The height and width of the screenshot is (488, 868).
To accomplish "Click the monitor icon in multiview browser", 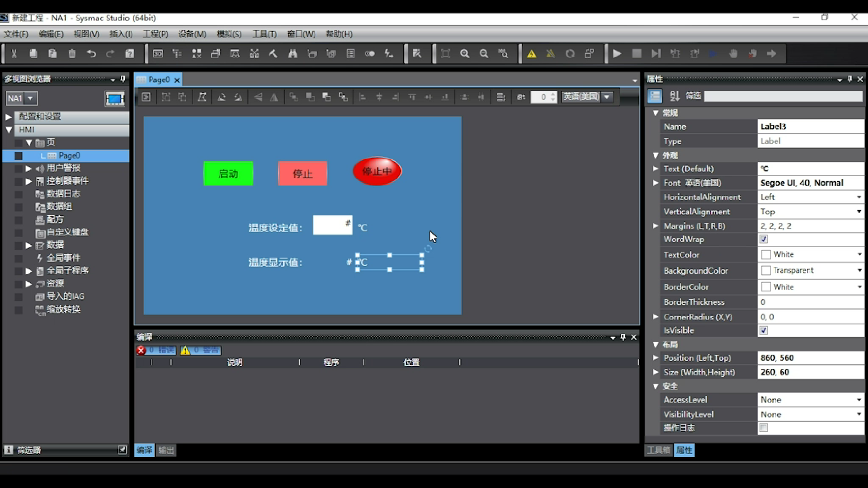I will click(x=114, y=99).
